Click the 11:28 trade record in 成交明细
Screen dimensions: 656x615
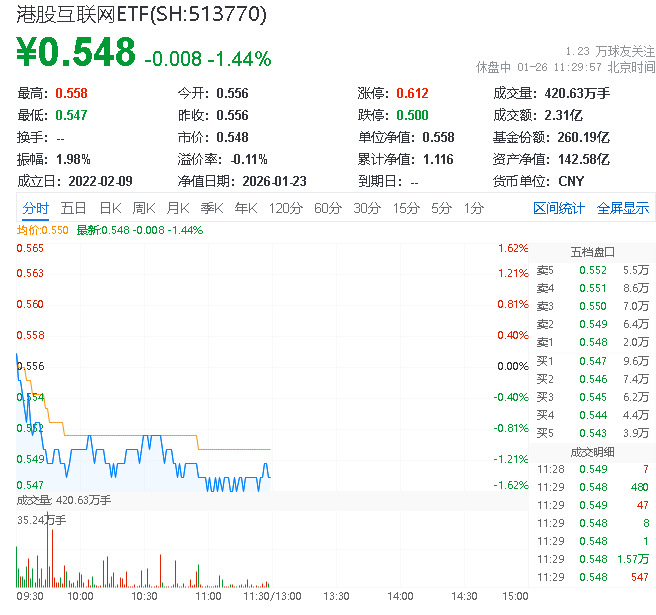click(591, 469)
